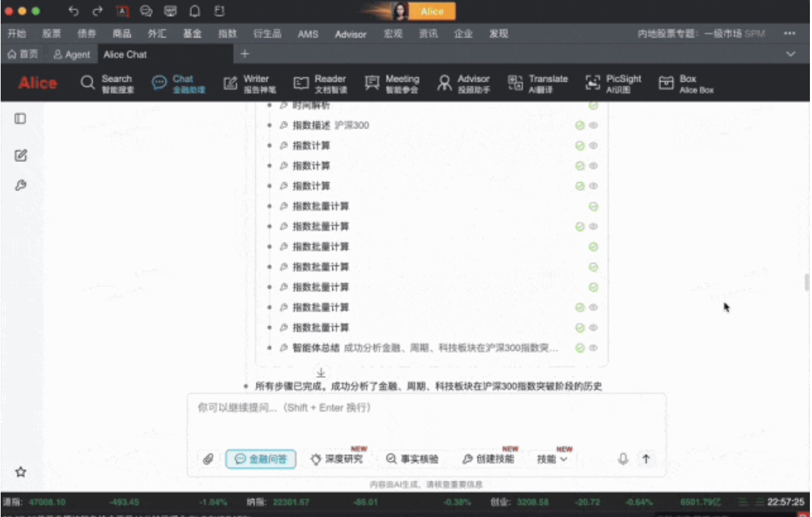
Task: Open the 衍生品 menu
Action: click(x=267, y=33)
